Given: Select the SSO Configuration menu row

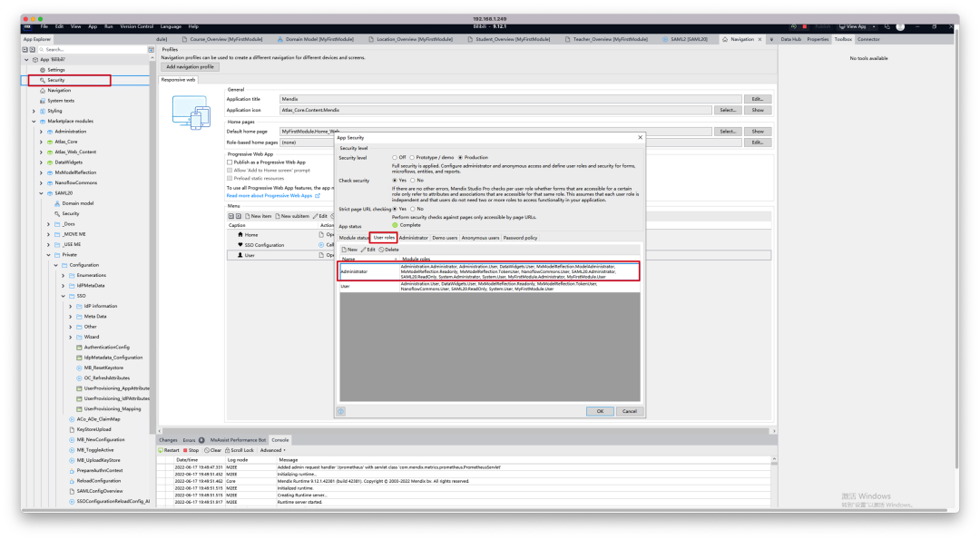Looking at the screenshot, I should click(280, 245).
